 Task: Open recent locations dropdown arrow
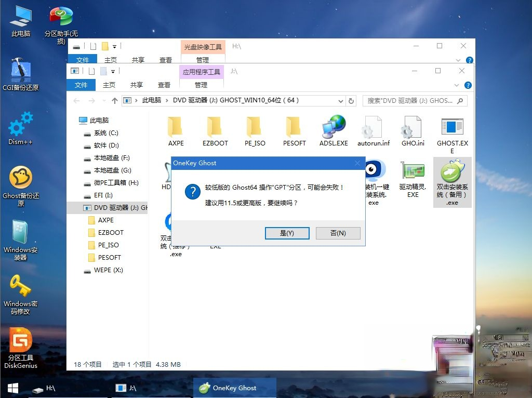point(104,101)
